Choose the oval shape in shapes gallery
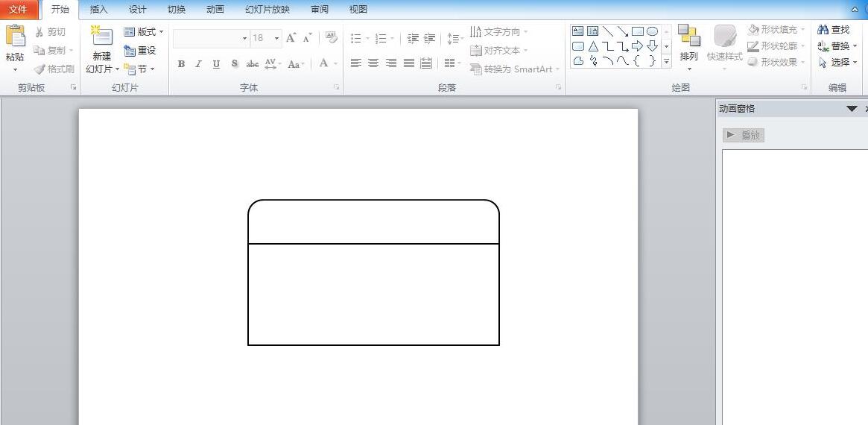This screenshot has height=425, width=868. pyautogui.click(x=652, y=31)
